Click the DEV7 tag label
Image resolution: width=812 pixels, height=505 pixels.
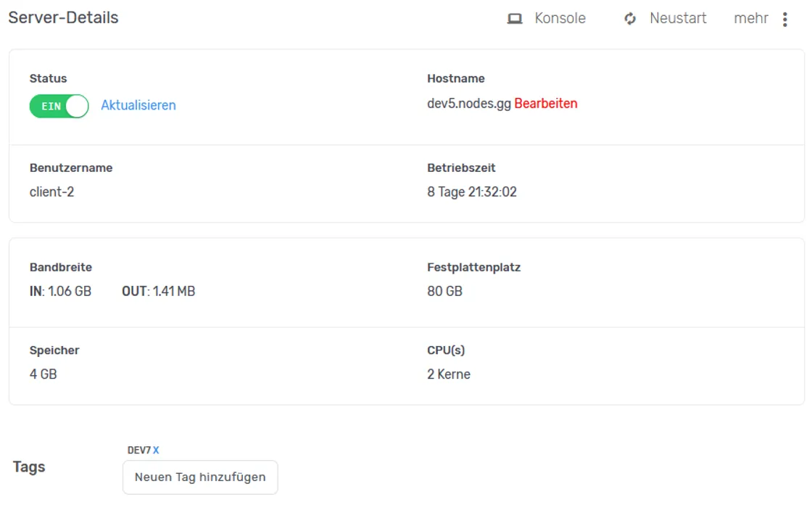click(138, 450)
